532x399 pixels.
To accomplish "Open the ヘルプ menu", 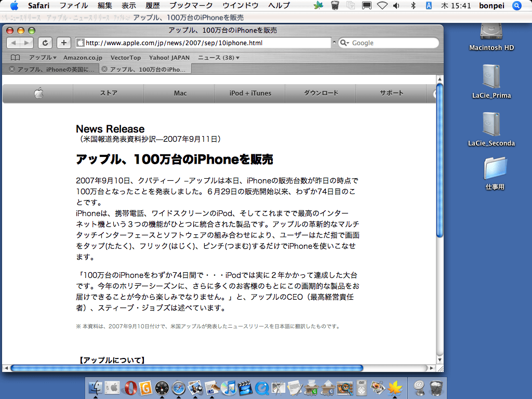I will tap(279, 5).
